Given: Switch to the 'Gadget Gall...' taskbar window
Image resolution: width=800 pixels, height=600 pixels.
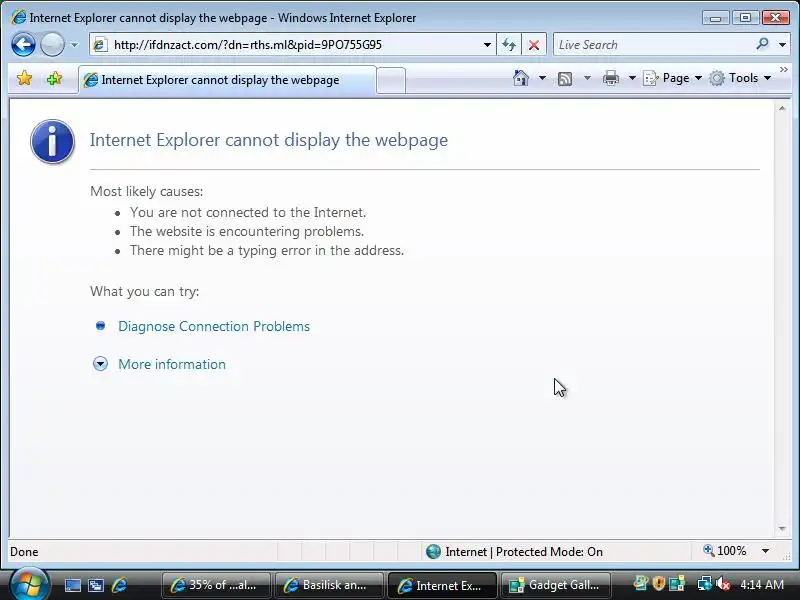Looking at the screenshot, I should pos(556,585).
